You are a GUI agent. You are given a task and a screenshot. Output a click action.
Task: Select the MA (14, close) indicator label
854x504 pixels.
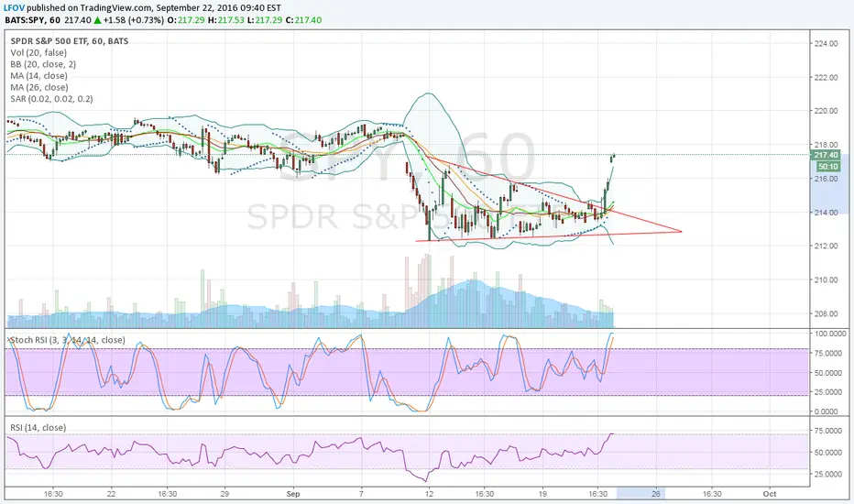click(x=38, y=76)
